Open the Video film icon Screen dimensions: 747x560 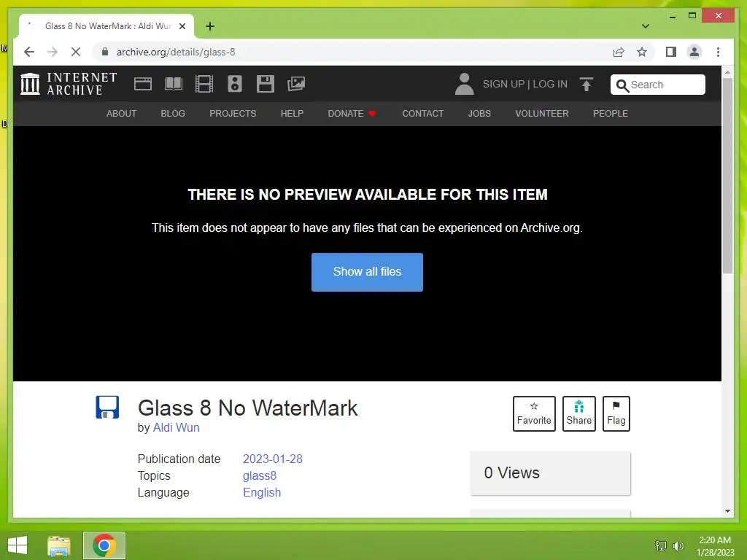coord(204,84)
